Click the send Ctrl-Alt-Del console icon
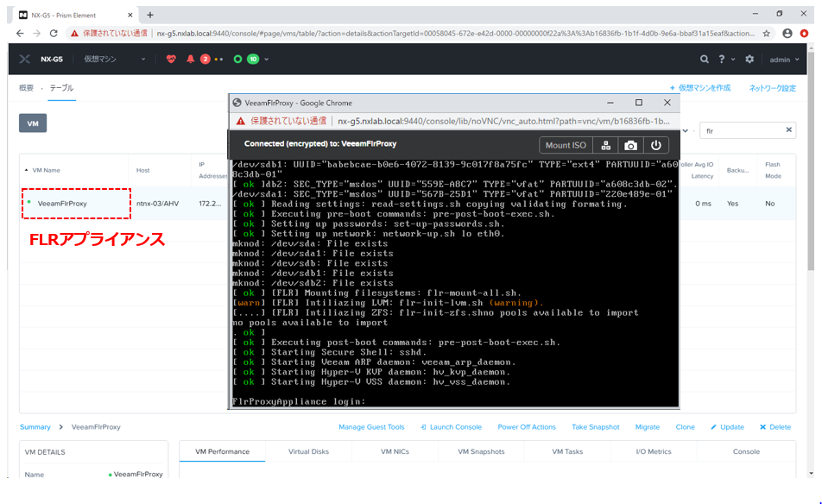The height and width of the screenshot is (504, 822). [605, 145]
